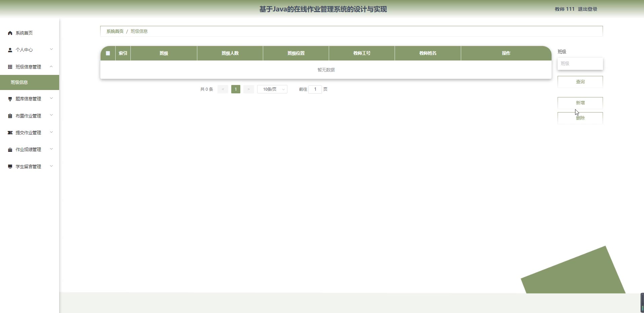The height and width of the screenshot is (313, 644).
Task: Click the 班级人数 column header
Action: 230,53
